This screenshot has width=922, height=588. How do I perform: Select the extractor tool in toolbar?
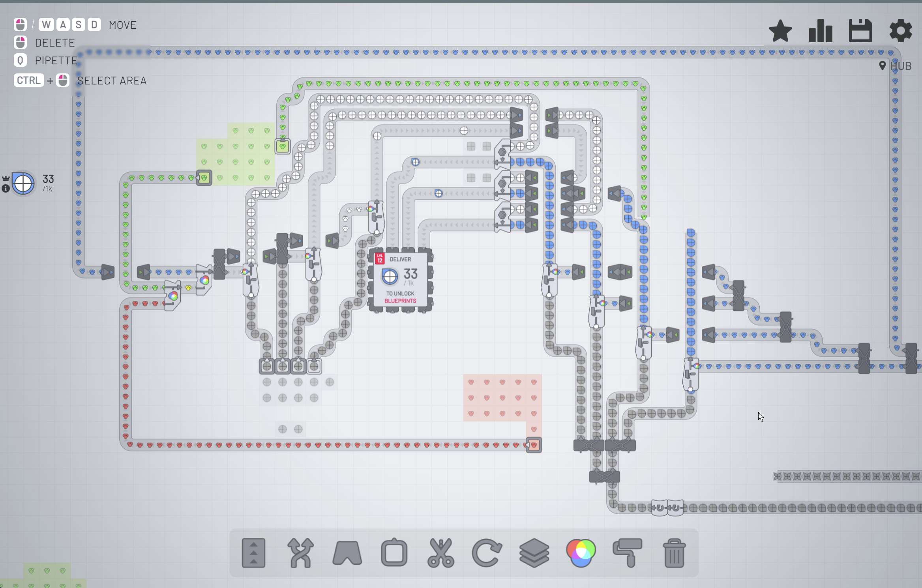394,552
